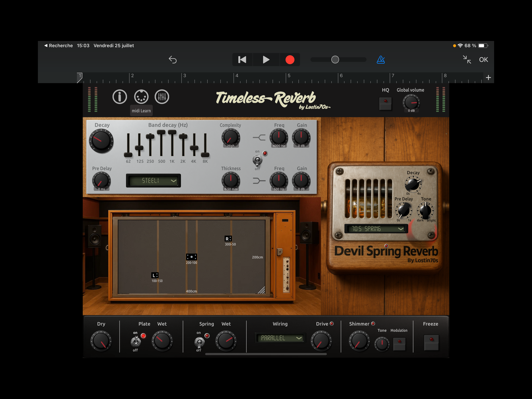The height and width of the screenshot is (399, 532).
Task: Click the Devil Spring Pre Delay knob
Action: click(x=404, y=211)
